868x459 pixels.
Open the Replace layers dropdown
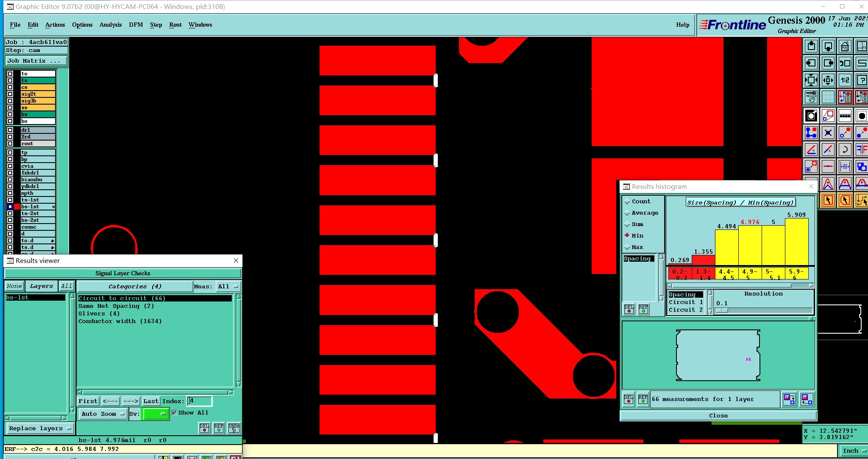coord(40,428)
